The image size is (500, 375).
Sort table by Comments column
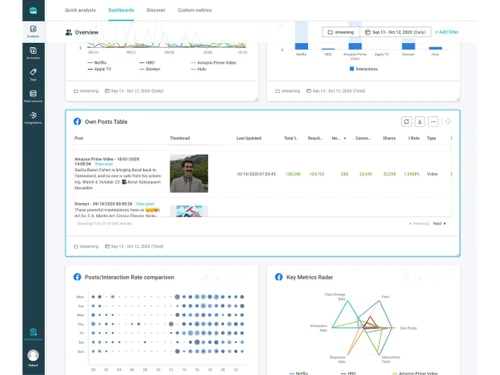363,138
